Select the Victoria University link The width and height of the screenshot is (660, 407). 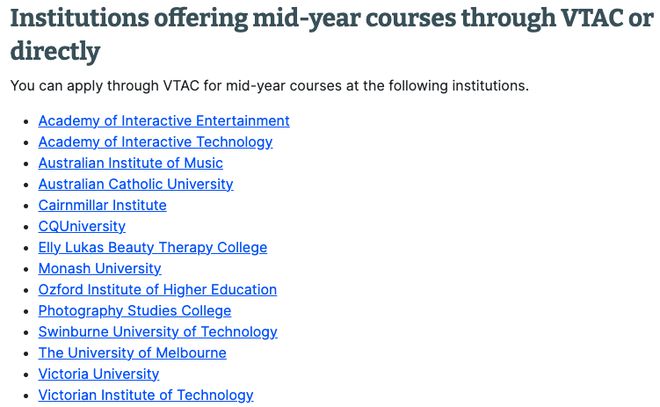click(98, 374)
